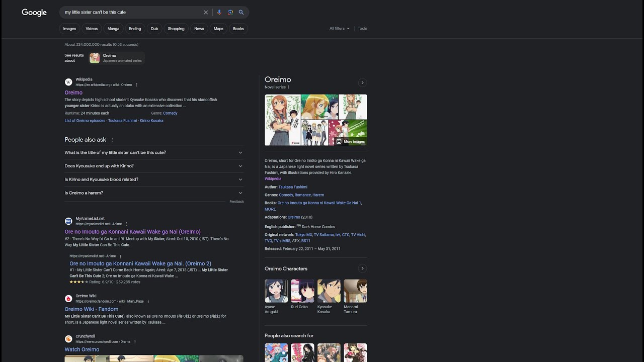Viewport: 644px width, 362px height.
Task: Open three-dot menu beside MyAnimeList result
Action: click(126, 224)
